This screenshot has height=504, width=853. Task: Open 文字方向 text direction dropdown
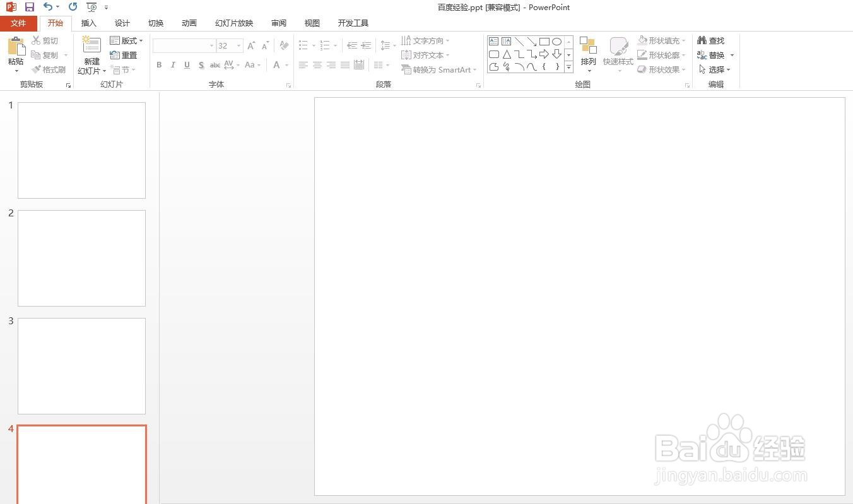(425, 40)
